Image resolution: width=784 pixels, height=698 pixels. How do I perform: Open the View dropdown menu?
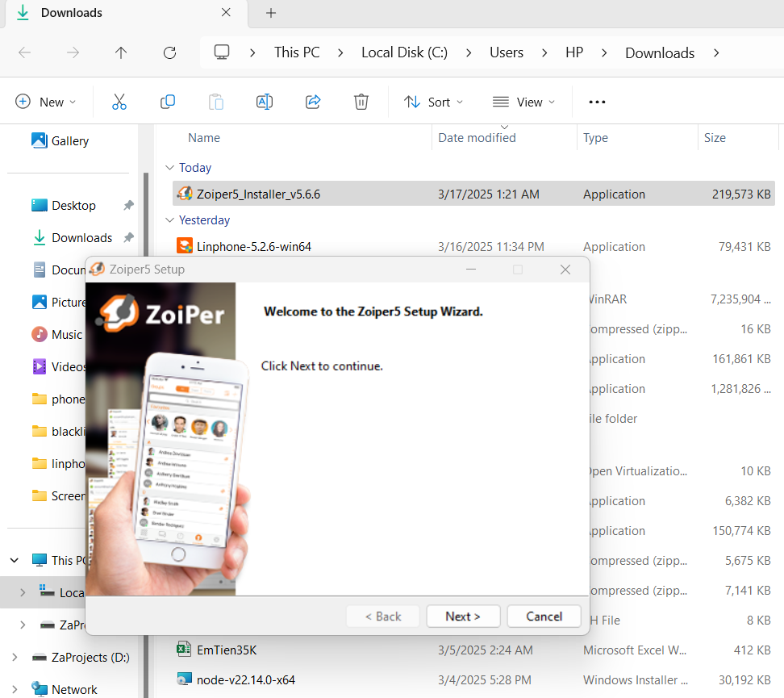[x=523, y=102]
